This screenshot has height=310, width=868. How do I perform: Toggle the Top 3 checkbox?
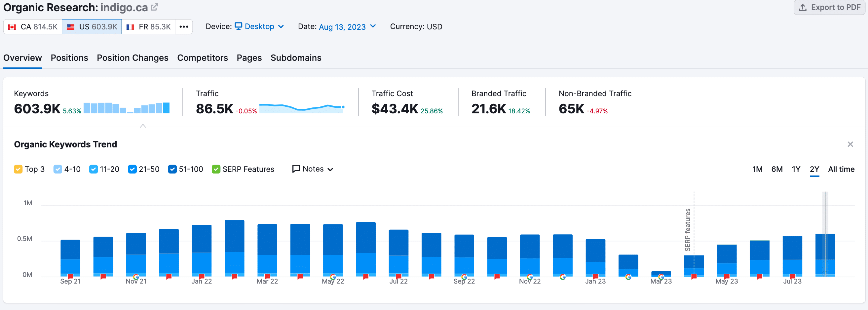18,169
